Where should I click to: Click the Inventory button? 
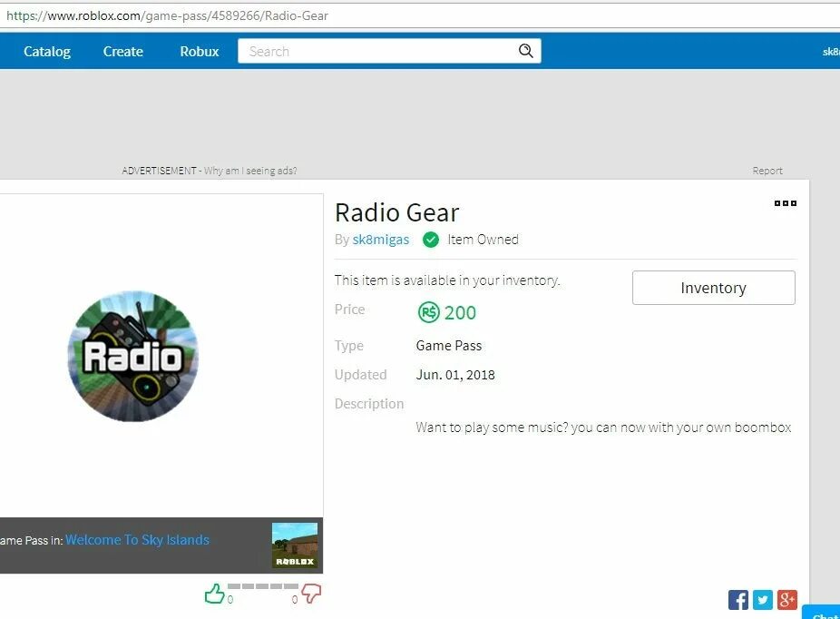click(714, 288)
